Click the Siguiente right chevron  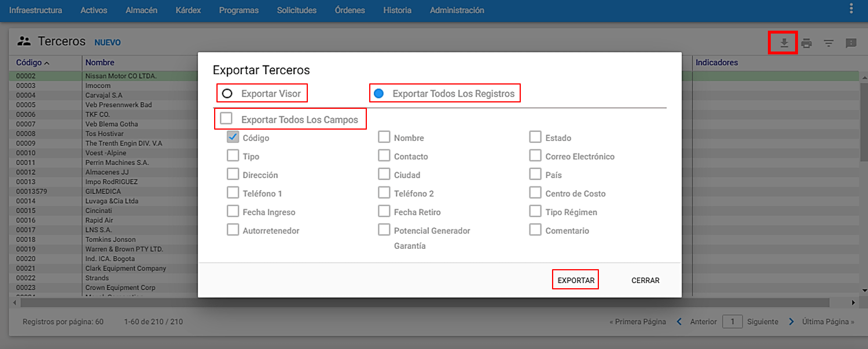click(x=791, y=321)
